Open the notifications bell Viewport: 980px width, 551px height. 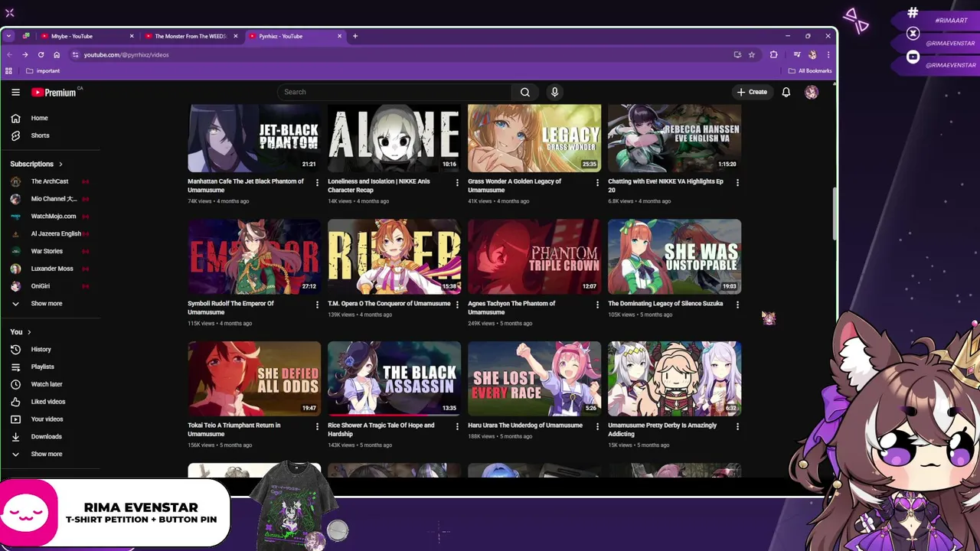pos(786,92)
